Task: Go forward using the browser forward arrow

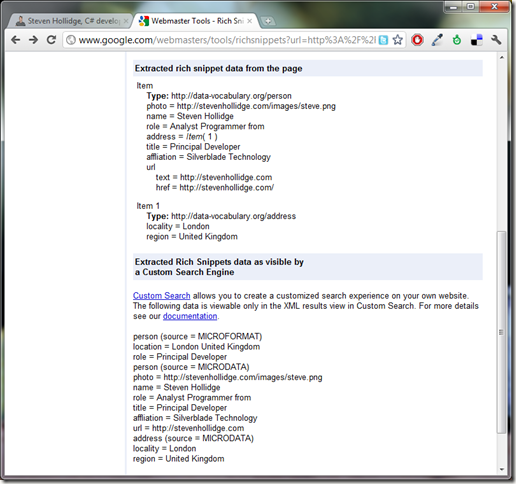Action: coord(33,40)
